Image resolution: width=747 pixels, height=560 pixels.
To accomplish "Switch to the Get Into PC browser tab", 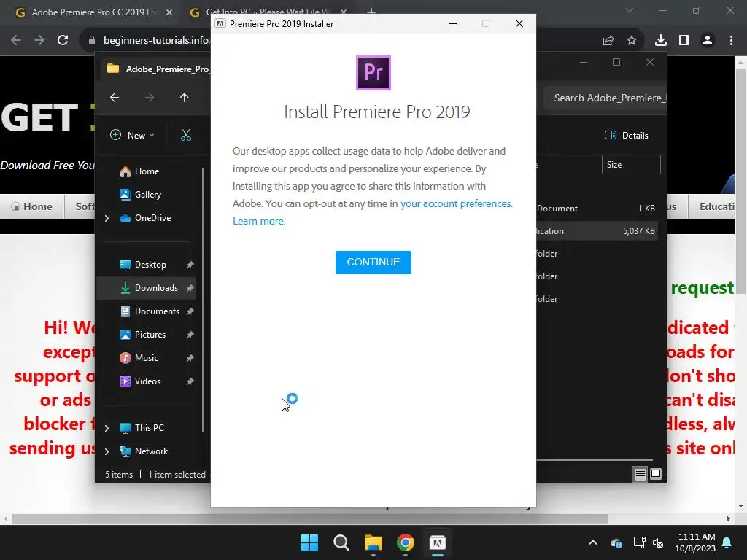I will click(x=267, y=12).
